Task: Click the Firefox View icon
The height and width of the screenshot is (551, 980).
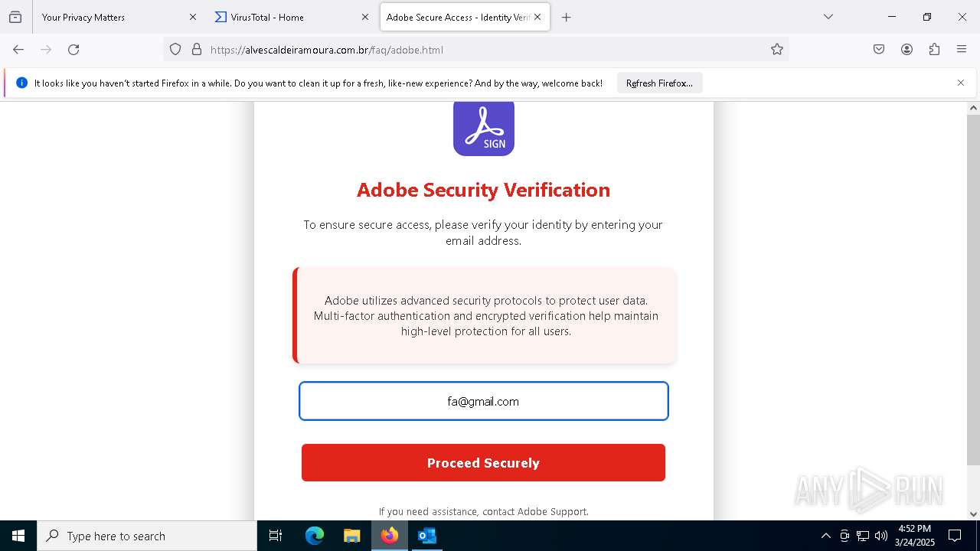Action: click(x=15, y=17)
